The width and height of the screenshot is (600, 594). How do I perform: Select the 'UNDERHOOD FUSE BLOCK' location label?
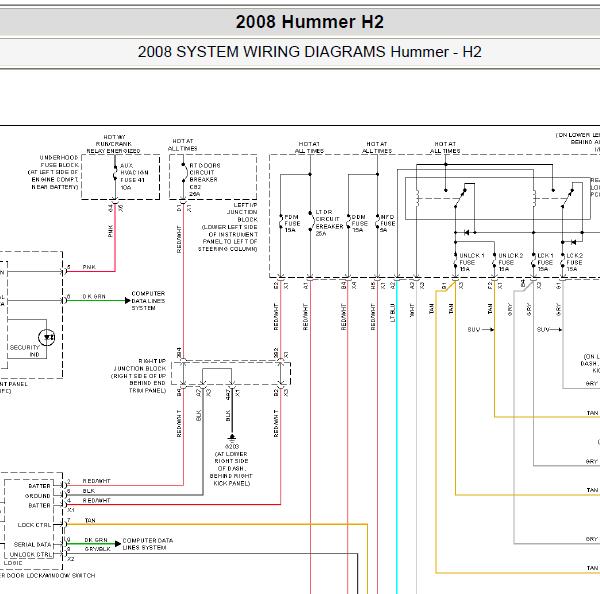point(55,172)
